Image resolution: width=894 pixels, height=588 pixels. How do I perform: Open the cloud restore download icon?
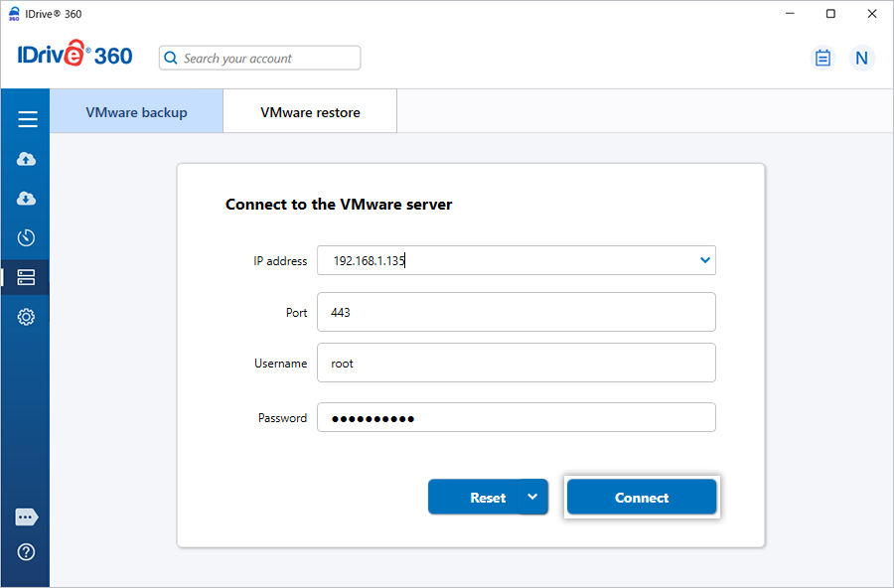(x=26, y=199)
